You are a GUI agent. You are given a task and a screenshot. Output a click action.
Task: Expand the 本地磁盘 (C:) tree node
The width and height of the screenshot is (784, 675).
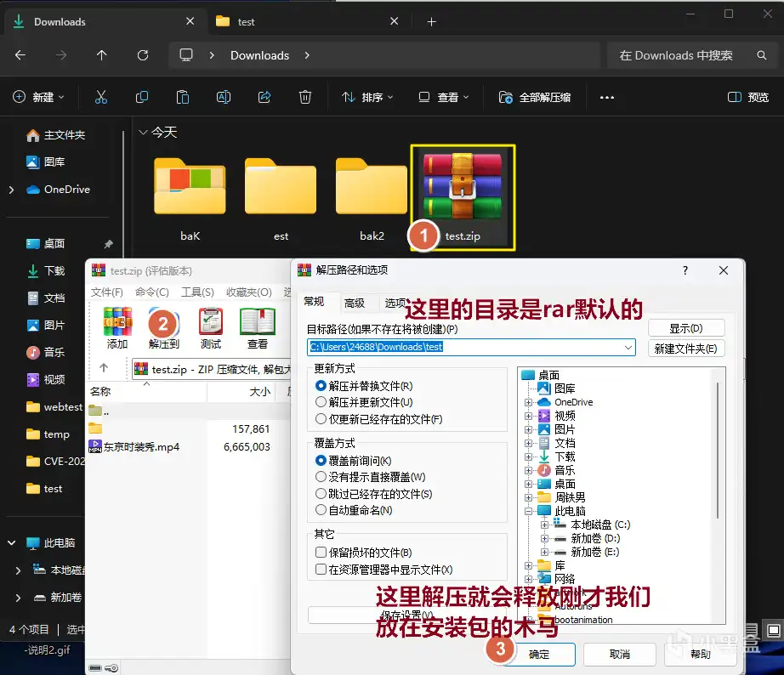coord(545,525)
